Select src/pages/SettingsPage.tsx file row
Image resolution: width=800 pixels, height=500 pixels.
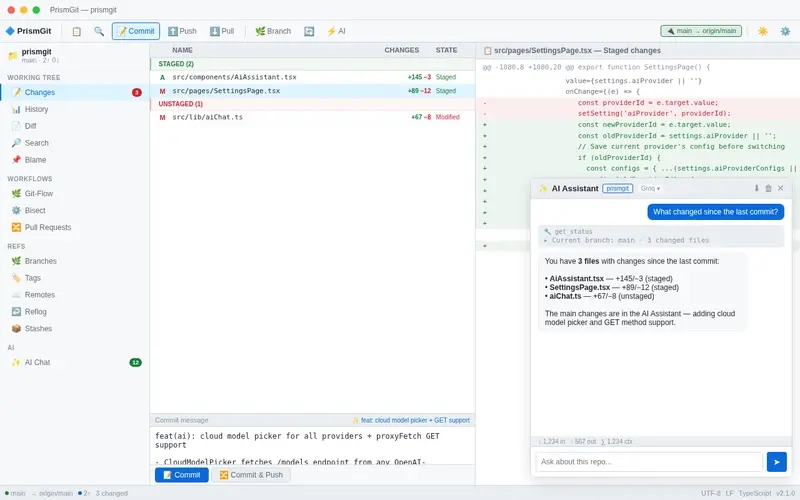pyautogui.click(x=313, y=91)
